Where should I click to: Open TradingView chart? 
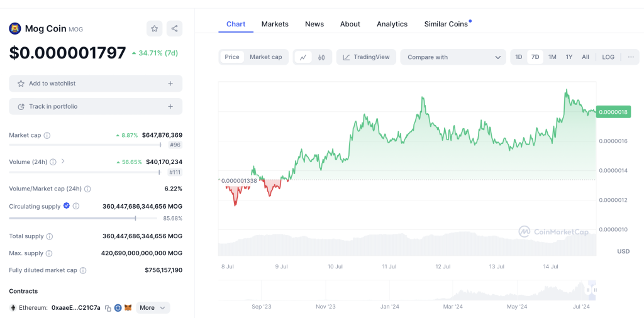point(367,57)
